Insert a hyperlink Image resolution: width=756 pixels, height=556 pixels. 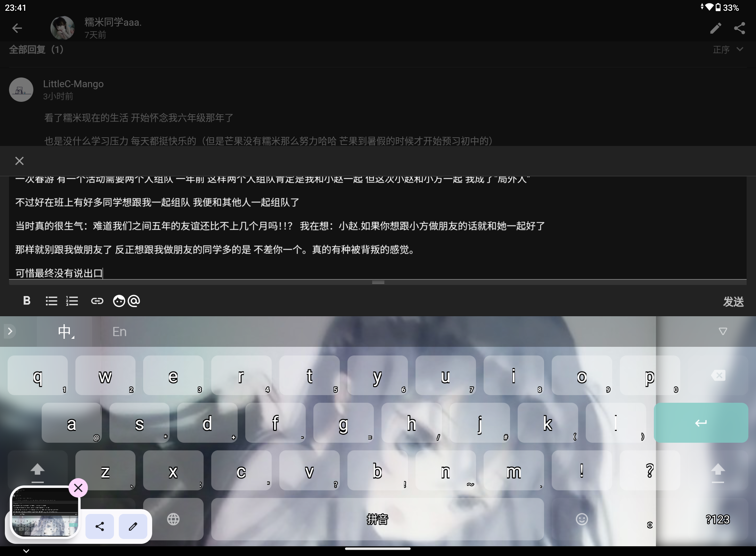tap(97, 301)
